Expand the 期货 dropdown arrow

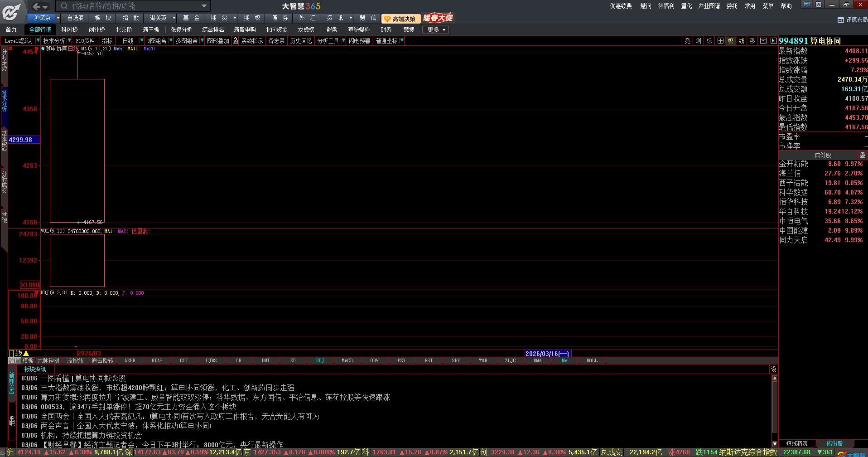point(235,18)
